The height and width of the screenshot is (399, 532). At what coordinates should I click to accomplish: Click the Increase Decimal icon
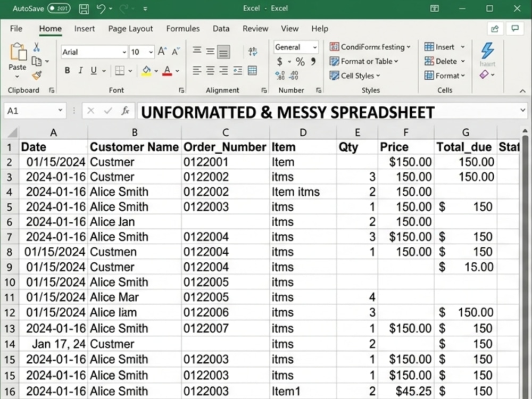click(x=280, y=76)
